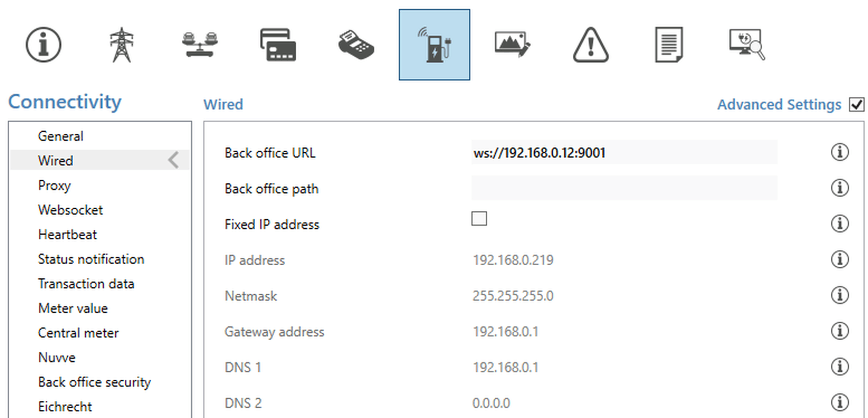
Task: Open the image customization icon
Action: coord(513,45)
